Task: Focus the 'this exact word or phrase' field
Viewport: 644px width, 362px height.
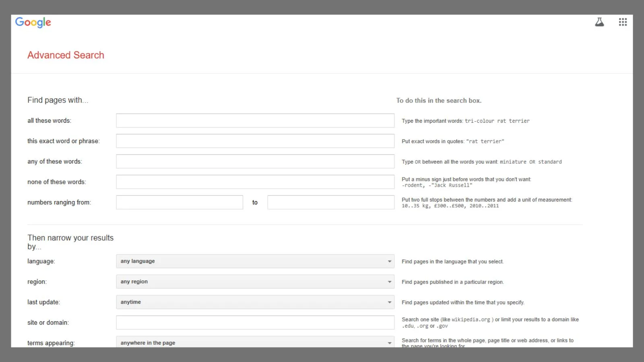Action: click(x=255, y=141)
